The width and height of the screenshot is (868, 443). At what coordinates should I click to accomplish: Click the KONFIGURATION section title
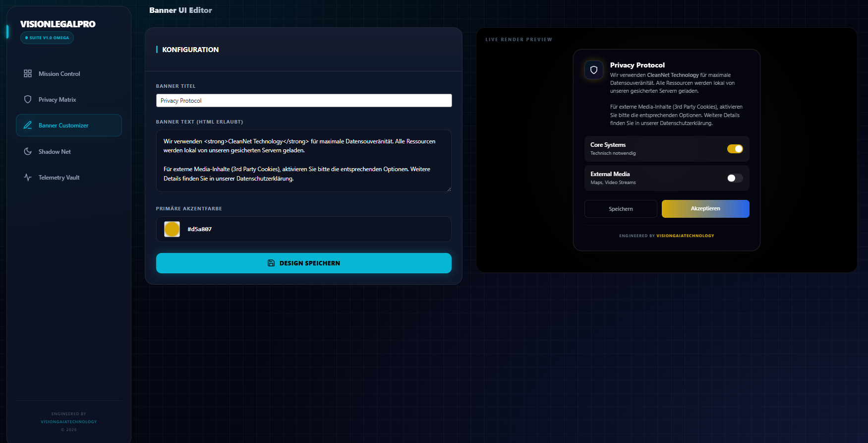pos(190,50)
